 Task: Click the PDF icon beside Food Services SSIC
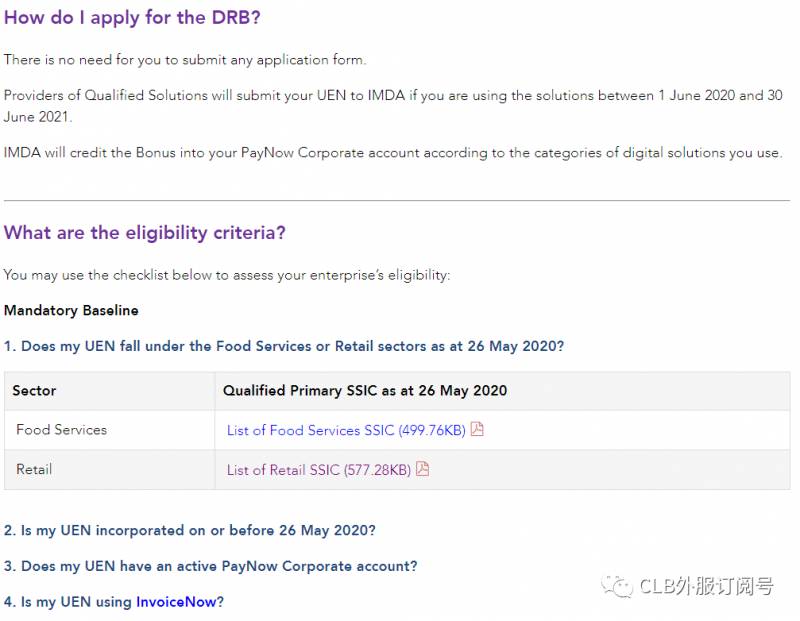[x=477, y=430]
